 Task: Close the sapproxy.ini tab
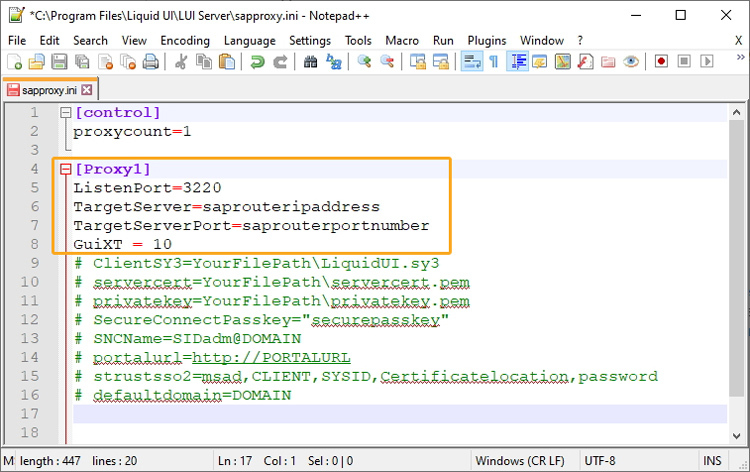[86, 89]
